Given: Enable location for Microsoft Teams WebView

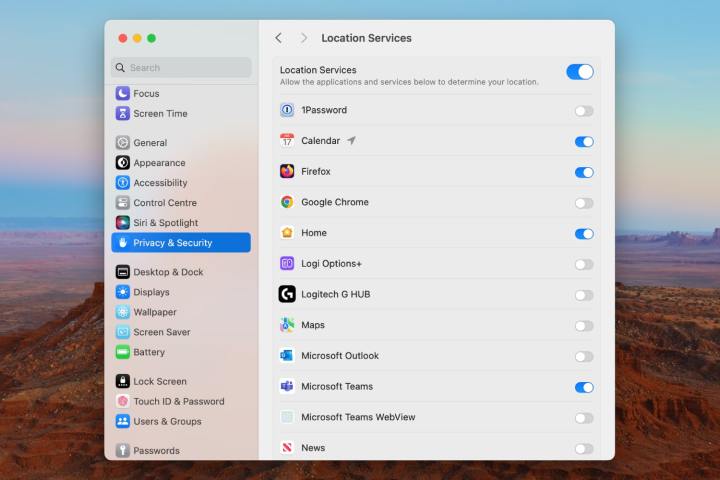Looking at the screenshot, I should tap(584, 418).
